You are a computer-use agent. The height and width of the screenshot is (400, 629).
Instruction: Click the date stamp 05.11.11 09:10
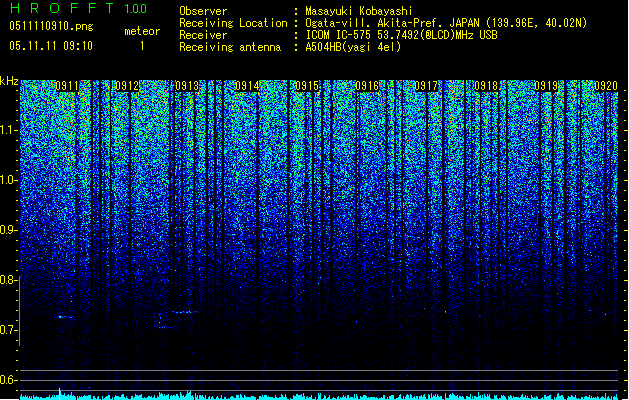click(51, 46)
